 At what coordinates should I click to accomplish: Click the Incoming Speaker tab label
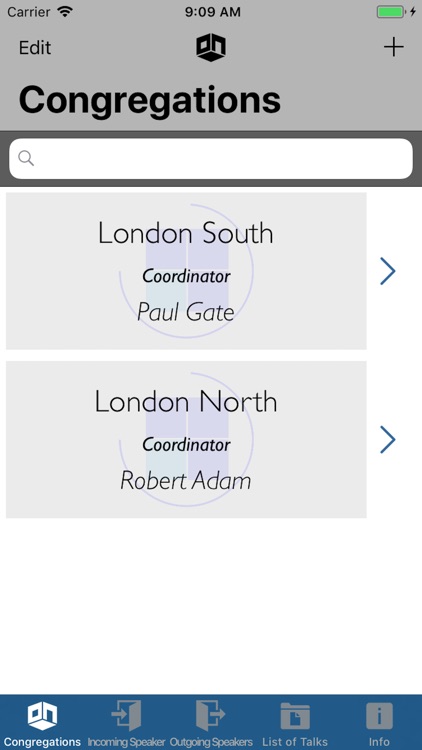(126, 742)
